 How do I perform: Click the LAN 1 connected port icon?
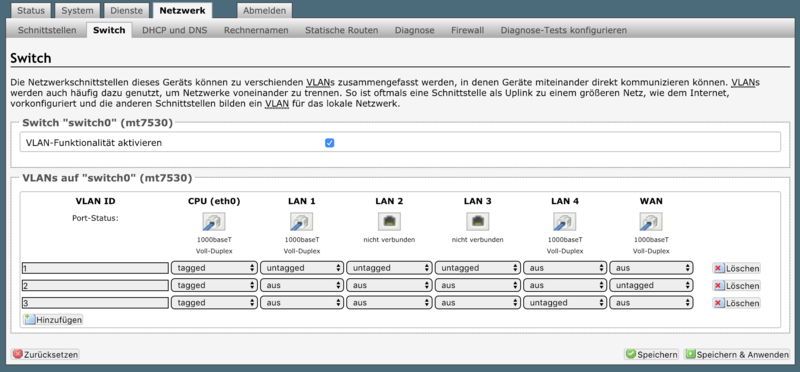point(302,221)
